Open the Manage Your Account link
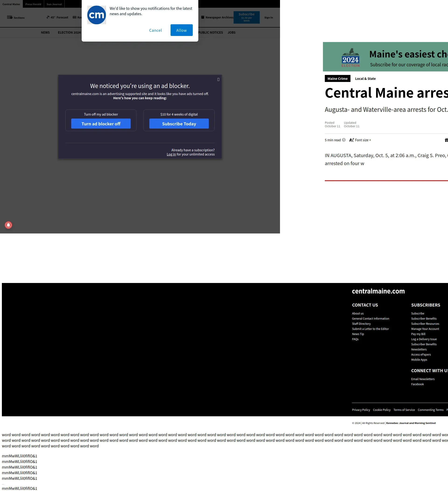 pos(425,329)
